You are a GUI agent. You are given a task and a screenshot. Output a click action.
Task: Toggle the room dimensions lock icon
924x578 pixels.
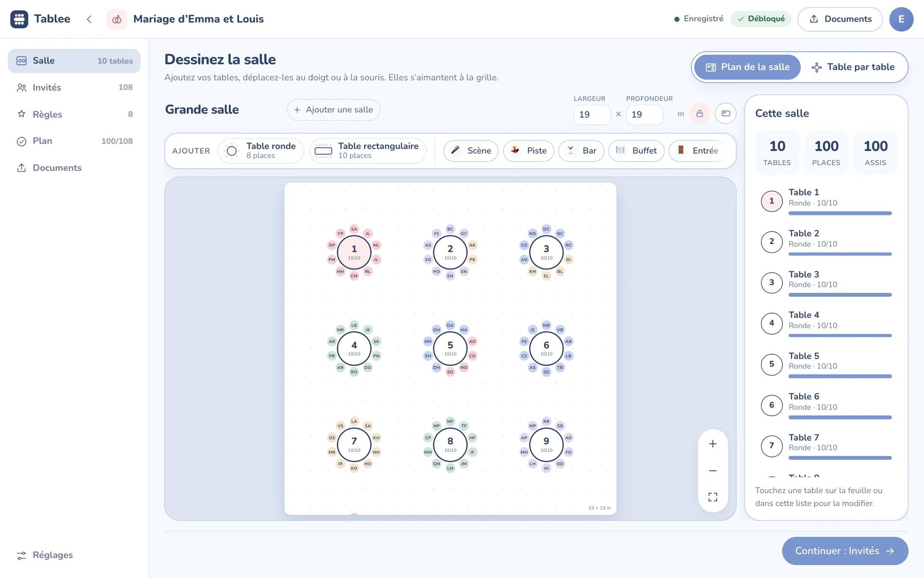699,114
